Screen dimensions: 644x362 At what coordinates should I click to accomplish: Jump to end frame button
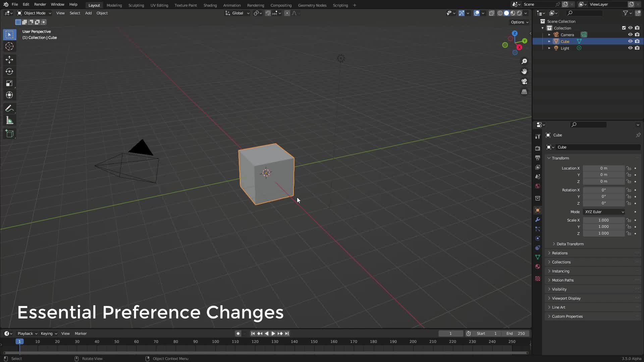[x=287, y=334]
